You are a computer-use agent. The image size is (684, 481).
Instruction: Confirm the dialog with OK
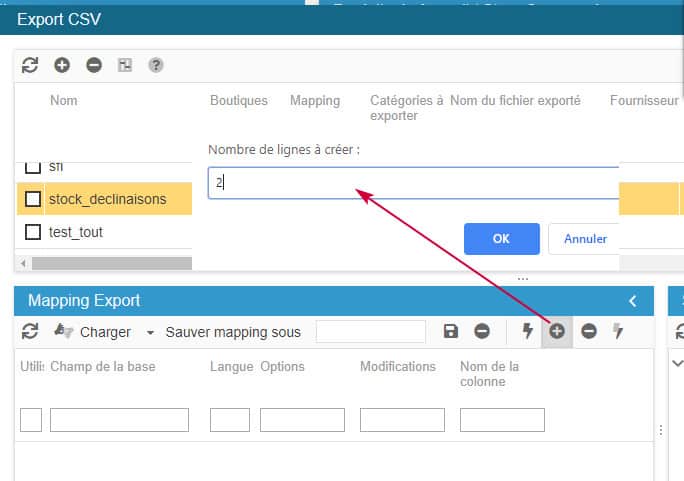501,239
